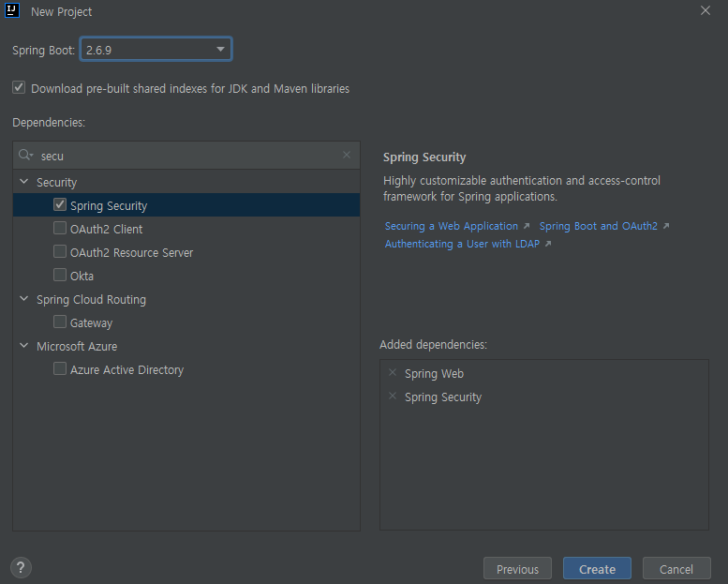Open help with the question mark button

[x=21, y=568]
